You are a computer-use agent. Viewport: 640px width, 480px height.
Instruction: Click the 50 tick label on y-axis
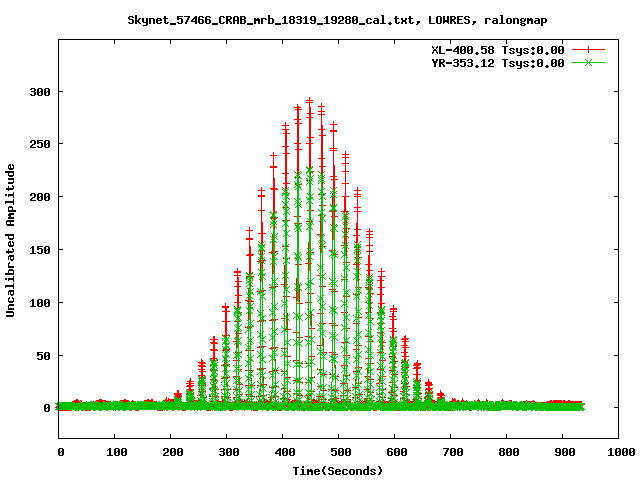click(43, 356)
